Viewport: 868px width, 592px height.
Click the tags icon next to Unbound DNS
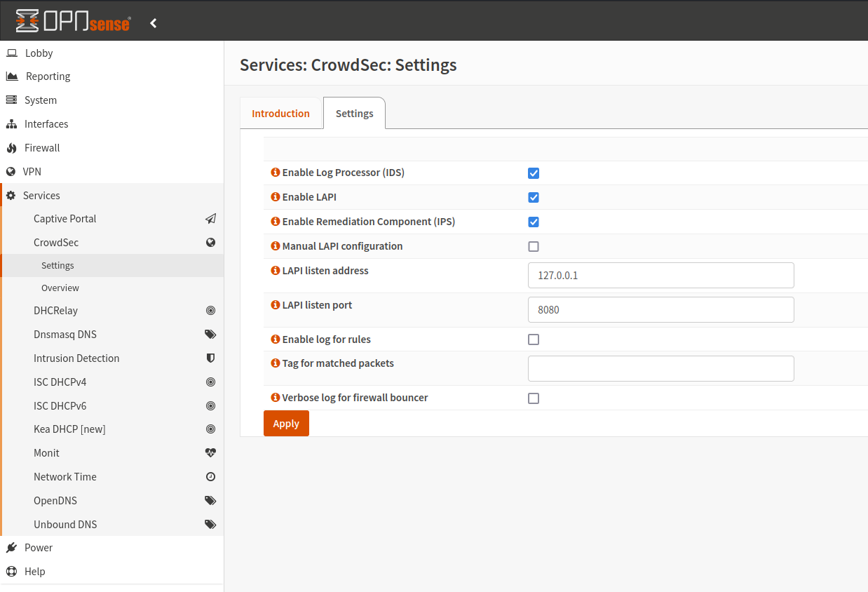click(210, 524)
